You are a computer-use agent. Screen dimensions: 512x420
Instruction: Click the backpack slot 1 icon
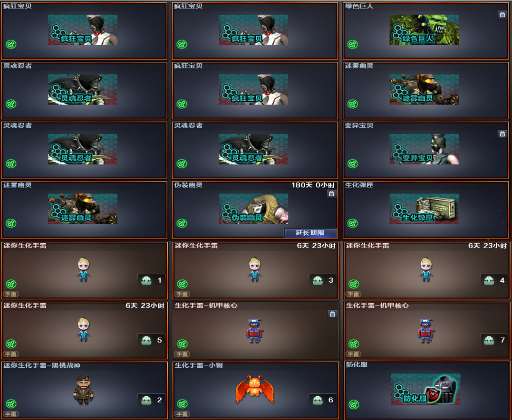click(x=152, y=280)
